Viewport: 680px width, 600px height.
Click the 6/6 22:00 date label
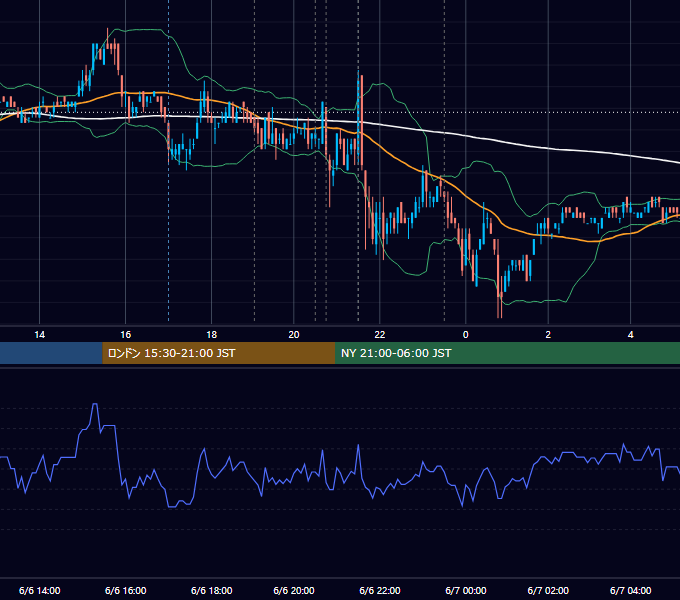[379, 590]
